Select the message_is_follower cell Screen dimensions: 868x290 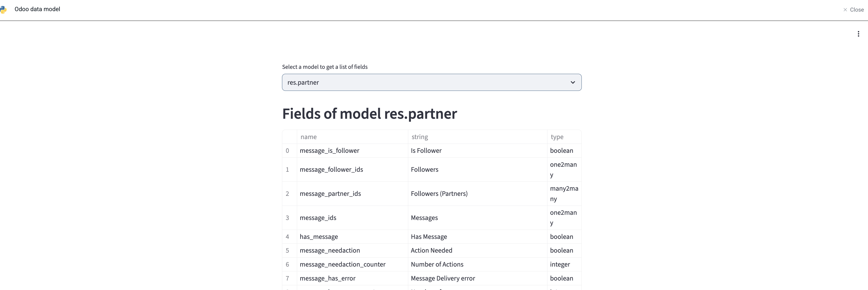[x=352, y=151]
